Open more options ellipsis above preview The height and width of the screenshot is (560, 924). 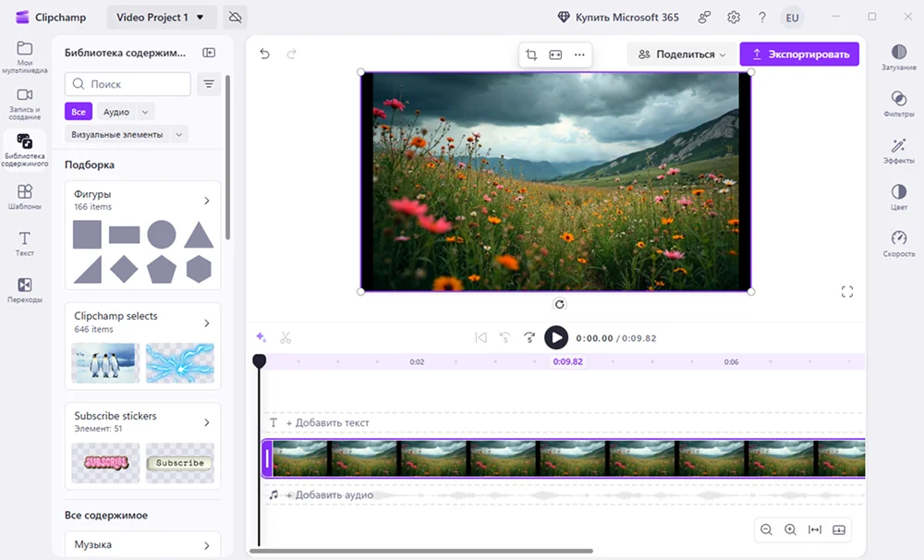point(579,55)
